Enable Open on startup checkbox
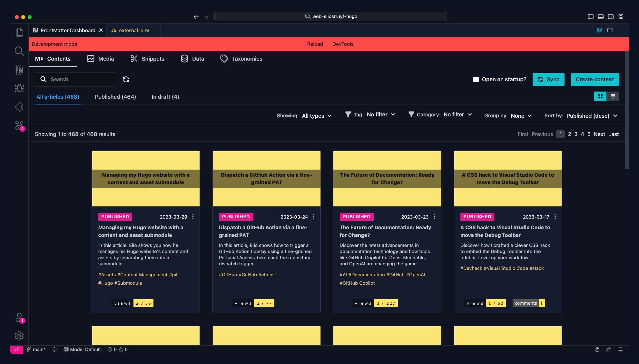639x364 pixels. 476,79
